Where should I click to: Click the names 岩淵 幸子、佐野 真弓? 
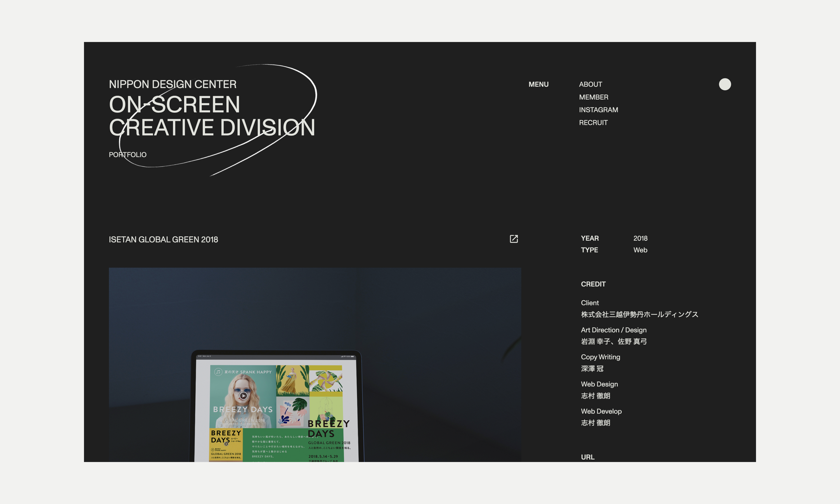coord(614,341)
